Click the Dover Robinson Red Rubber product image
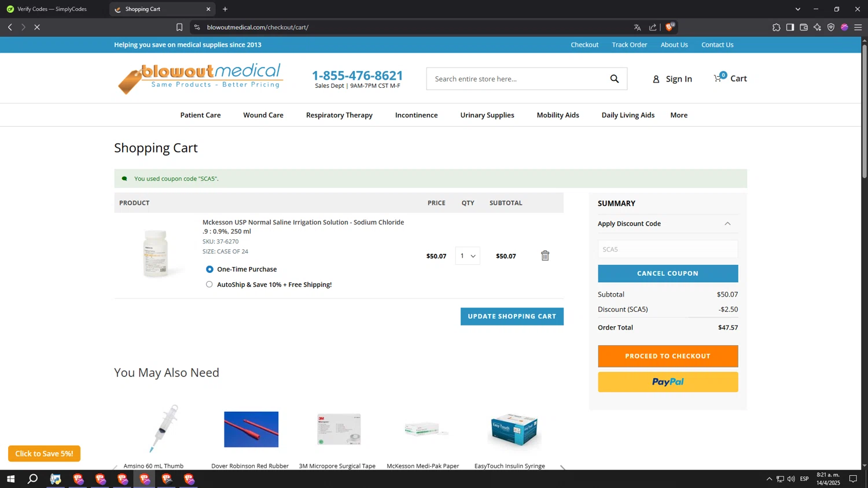This screenshot has width=868, height=488. click(251, 430)
